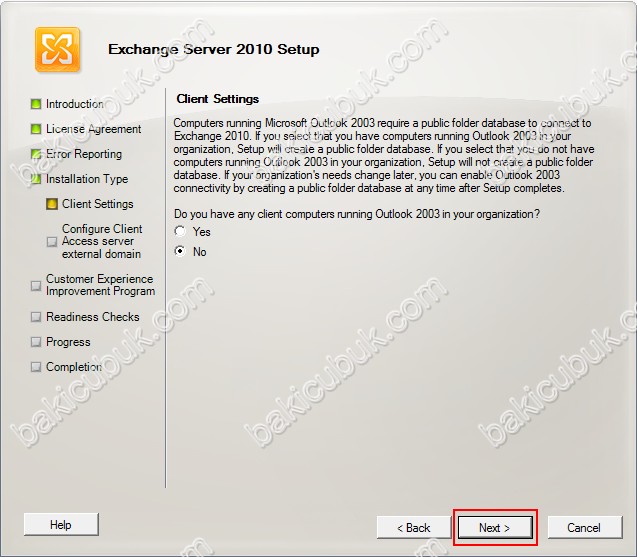Click the Error Reporting step label
Image resolution: width=637 pixels, height=557 pixels.
(x=84, y=154)
